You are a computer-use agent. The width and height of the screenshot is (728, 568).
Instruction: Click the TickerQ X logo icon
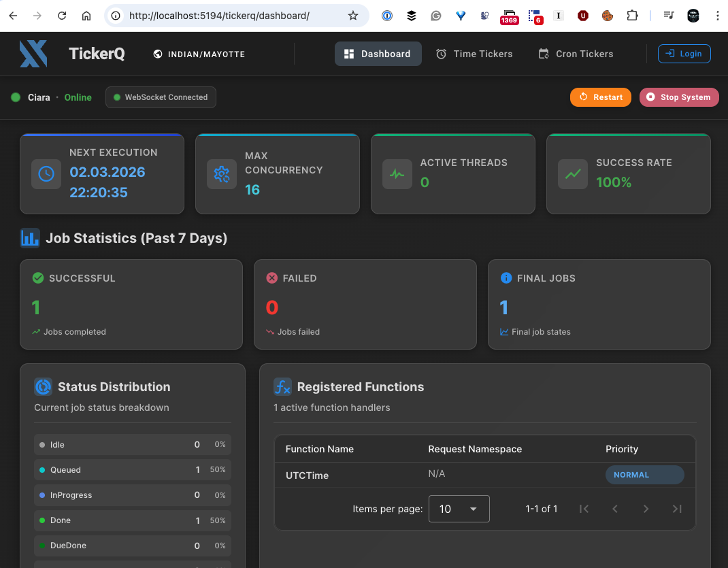33,54
